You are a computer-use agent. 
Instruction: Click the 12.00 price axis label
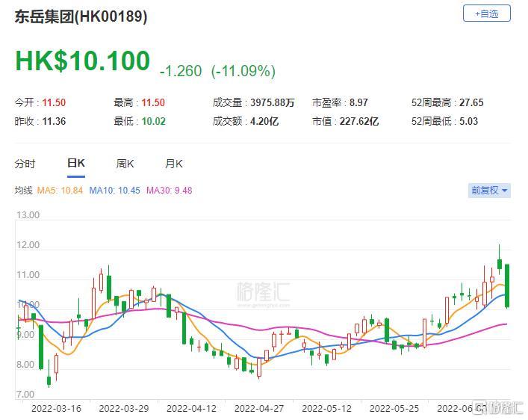[x=28, y=245]
